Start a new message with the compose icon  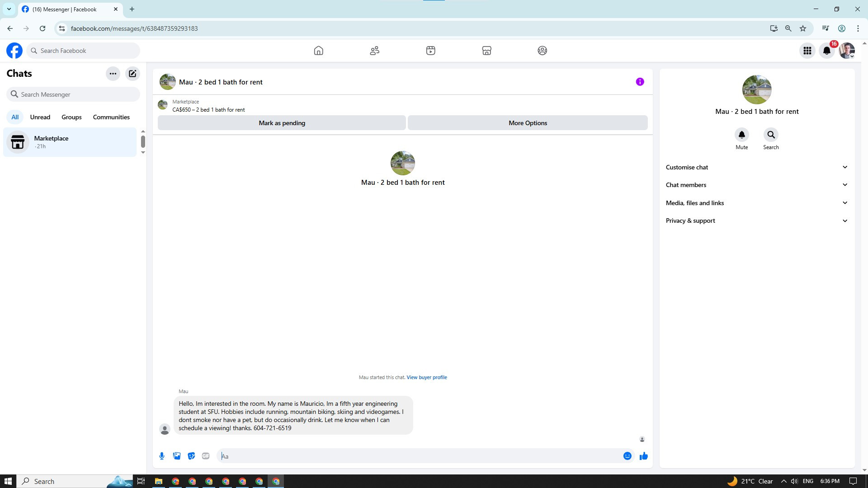click(132, 74)
